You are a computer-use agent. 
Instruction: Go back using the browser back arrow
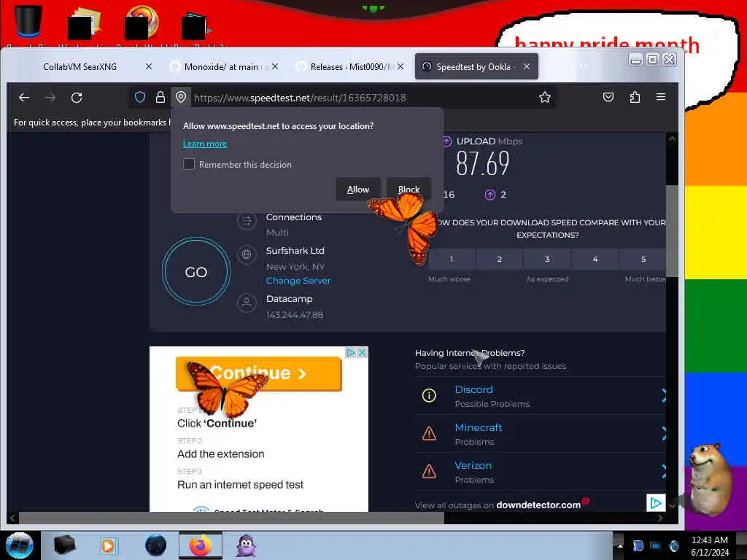coord(24,98)
